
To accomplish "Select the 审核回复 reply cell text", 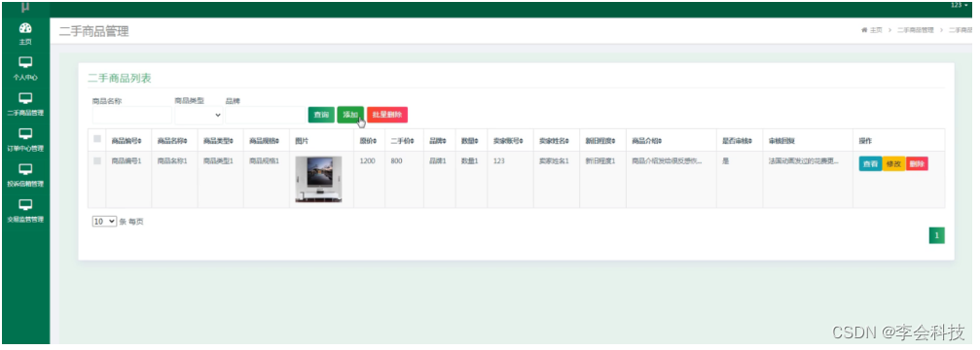I will 803,161.
